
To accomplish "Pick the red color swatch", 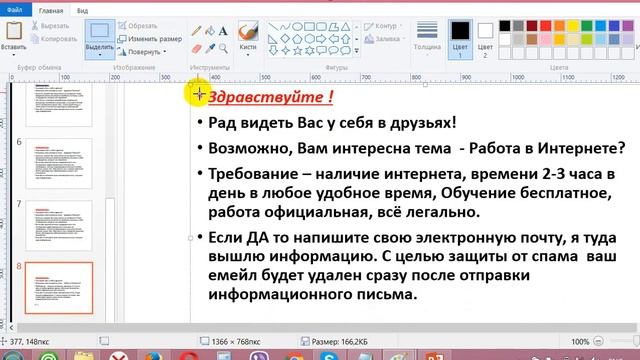I will click(x=546, y=26).
